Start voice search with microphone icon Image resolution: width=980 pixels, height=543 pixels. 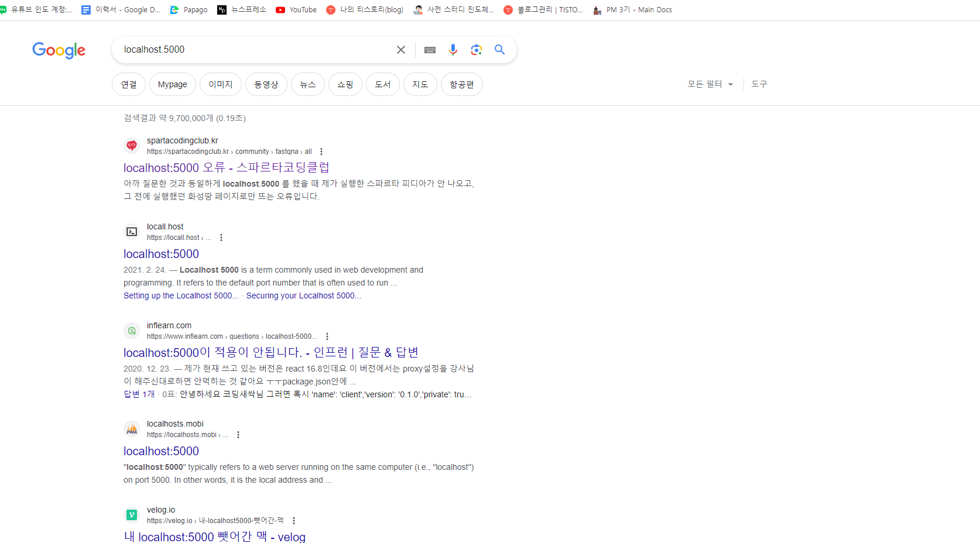click(x=453, y=50)
